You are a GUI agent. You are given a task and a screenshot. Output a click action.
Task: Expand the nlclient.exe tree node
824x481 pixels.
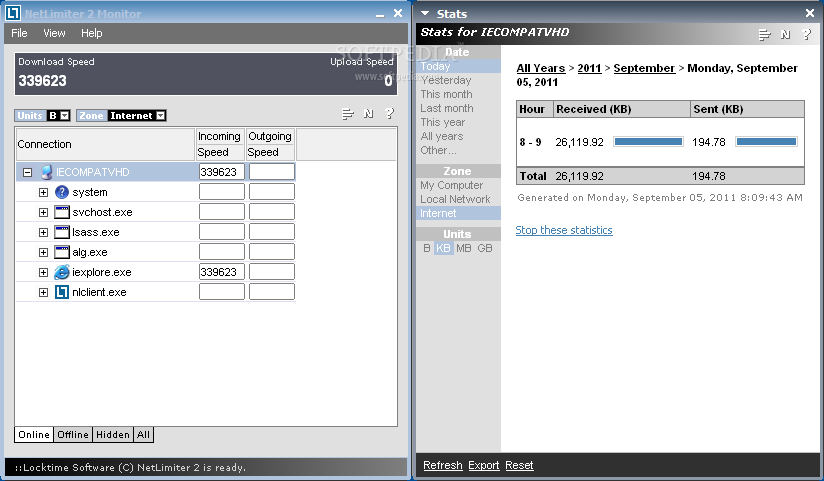44,292
